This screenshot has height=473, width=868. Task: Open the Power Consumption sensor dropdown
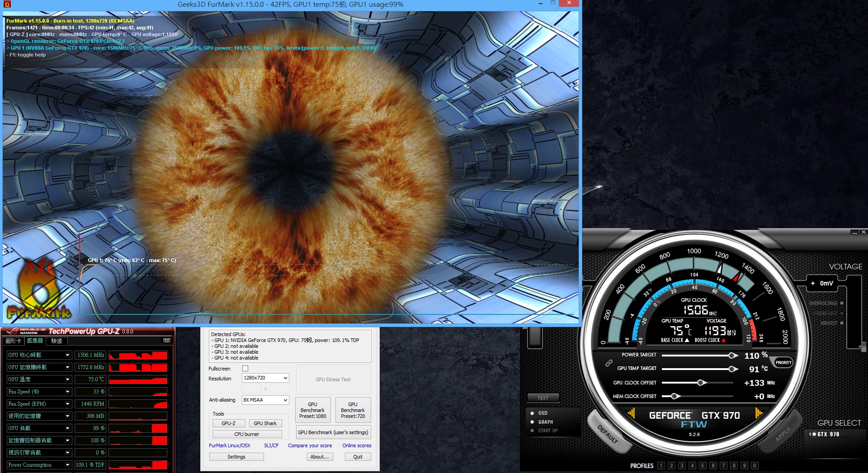pos(67,465)
